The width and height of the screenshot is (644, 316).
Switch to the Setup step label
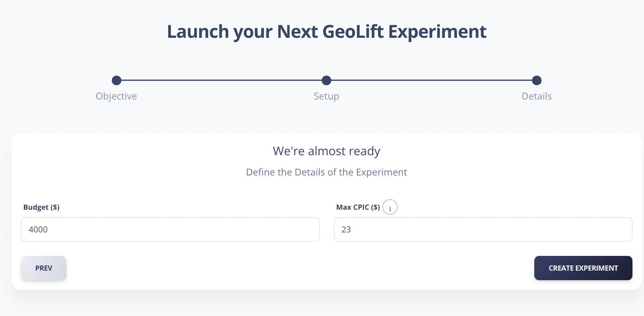[326, 96]
